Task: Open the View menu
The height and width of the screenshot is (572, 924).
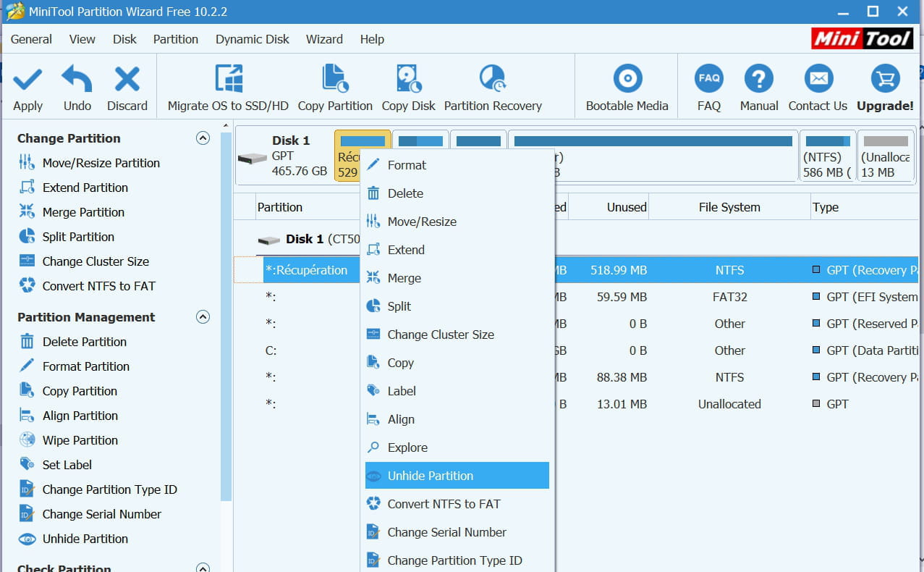Action: 82,39
